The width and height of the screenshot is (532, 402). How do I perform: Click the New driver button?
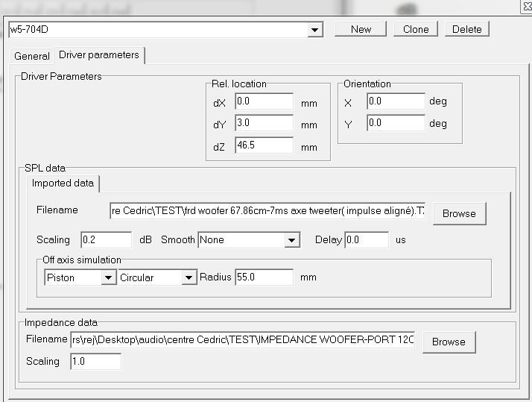coord(361,29)
